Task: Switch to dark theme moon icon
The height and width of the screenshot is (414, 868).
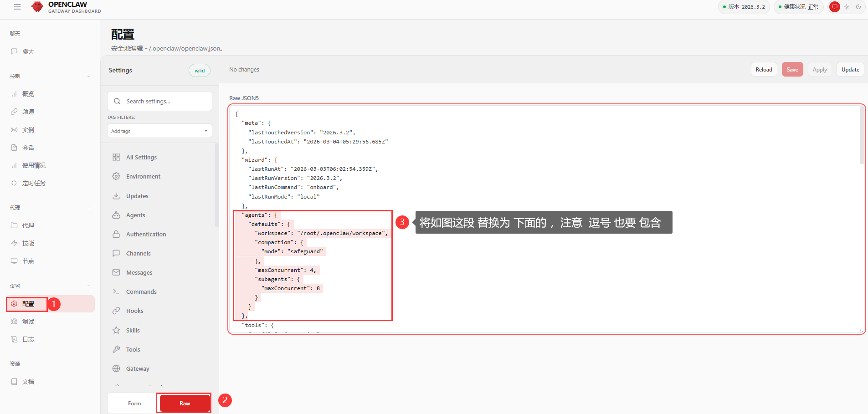Action: point(858,7)
